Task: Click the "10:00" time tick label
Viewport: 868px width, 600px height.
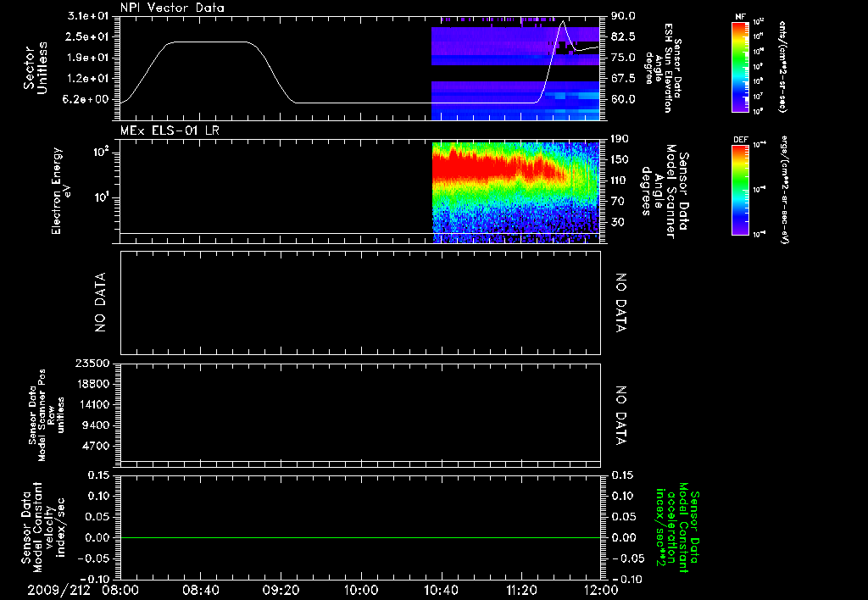Action: [361, 590]
